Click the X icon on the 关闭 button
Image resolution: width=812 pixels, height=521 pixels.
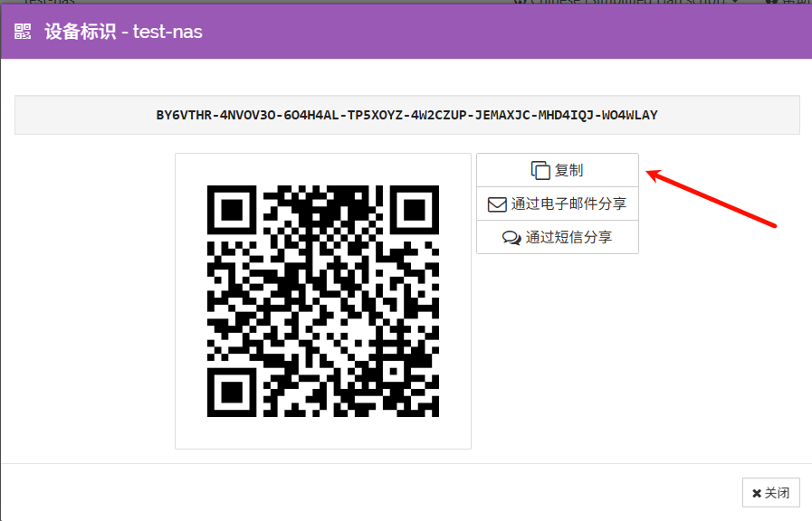tap(757, 494)
